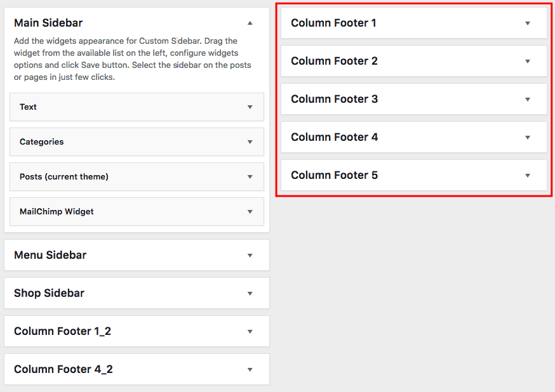Expand the Categories widget arrow
The width and height of the screenshot is (555, 392).
click(x=250, y=142)
